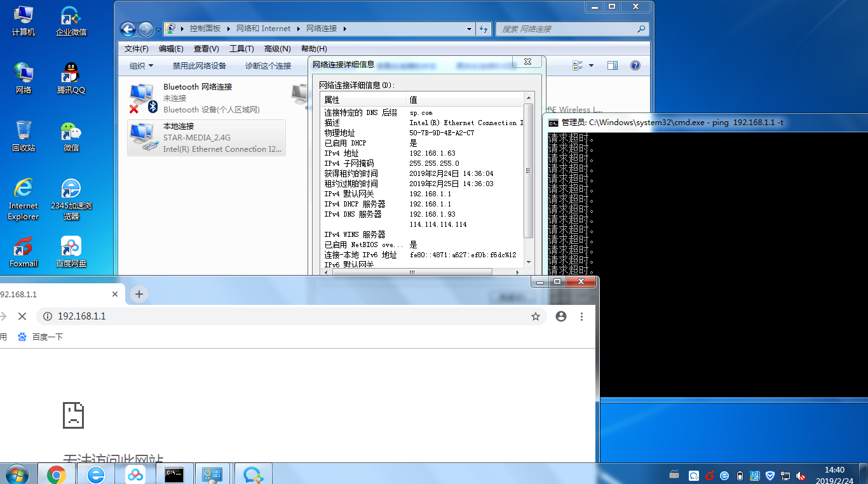
Task: Open Explorer help button
Action: (x=635, y=65)
